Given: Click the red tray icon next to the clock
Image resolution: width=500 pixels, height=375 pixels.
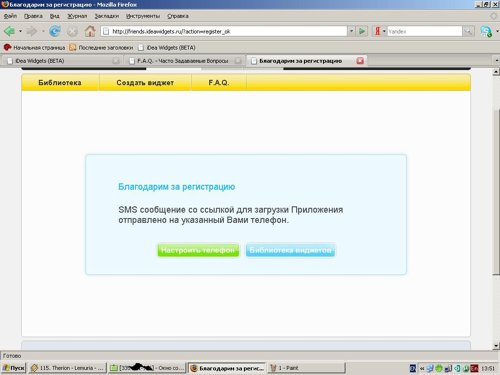Looking at the screenshot, I should tap(474, 368).
